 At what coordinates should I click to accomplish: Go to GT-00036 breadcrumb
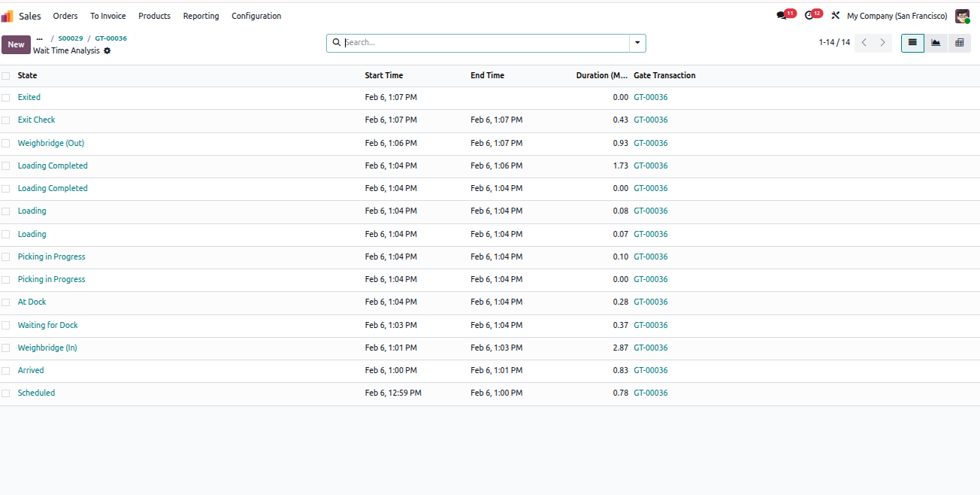click(110, 38)
